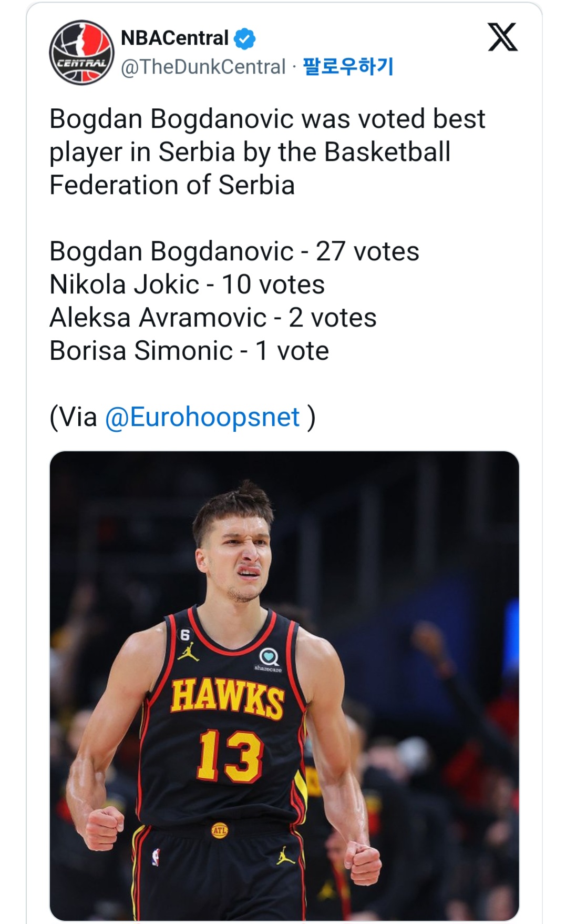Click the NBACentral profile avatar
The image size is (566, 924).
(x=81, y=53)
